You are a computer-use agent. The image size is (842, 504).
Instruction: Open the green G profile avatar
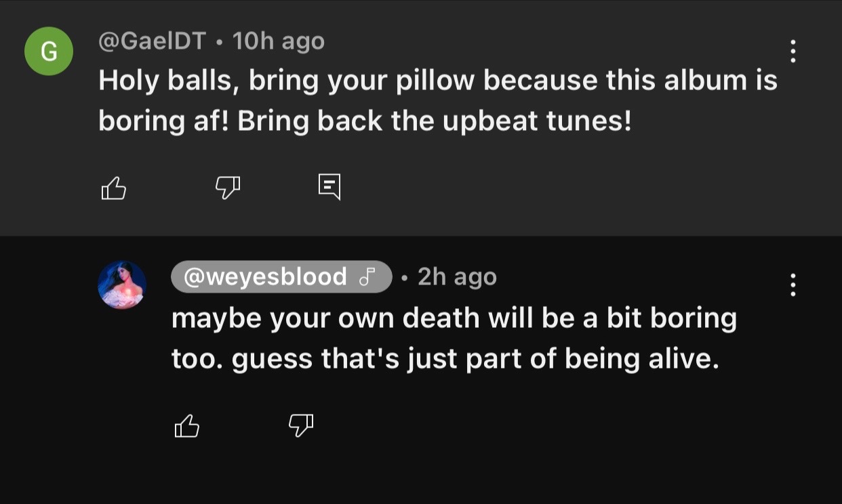coord(49,51)
